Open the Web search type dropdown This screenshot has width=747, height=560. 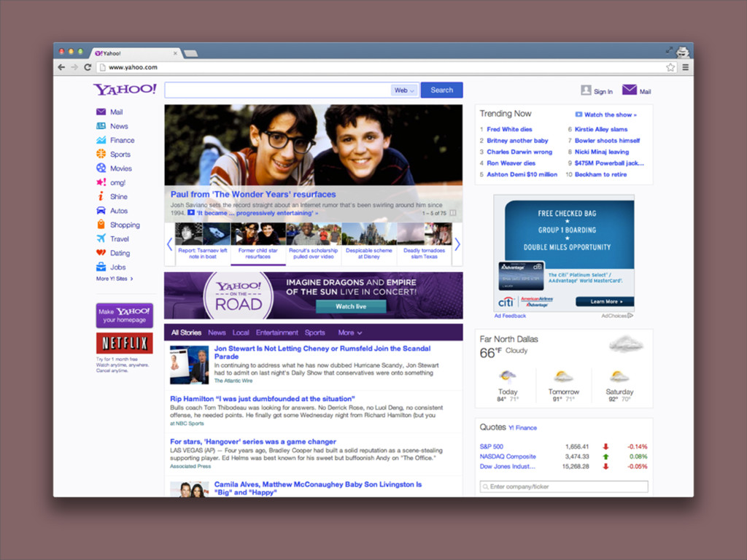[x=404, y=90]
